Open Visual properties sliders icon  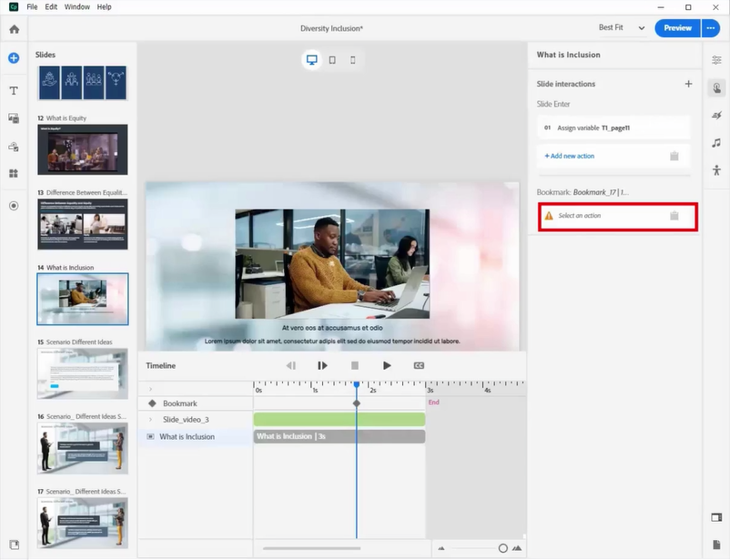(716, 60)
